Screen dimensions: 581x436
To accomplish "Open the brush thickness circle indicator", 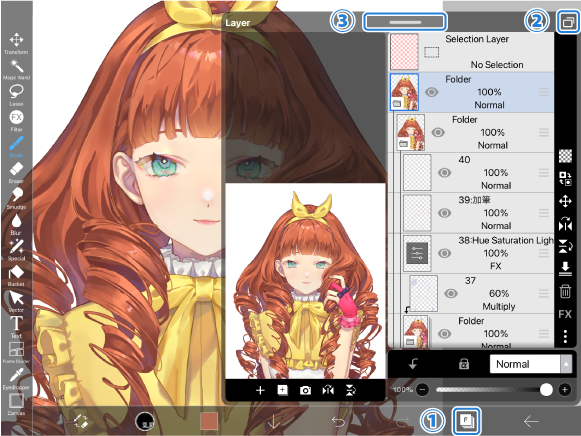I will 145,421.
